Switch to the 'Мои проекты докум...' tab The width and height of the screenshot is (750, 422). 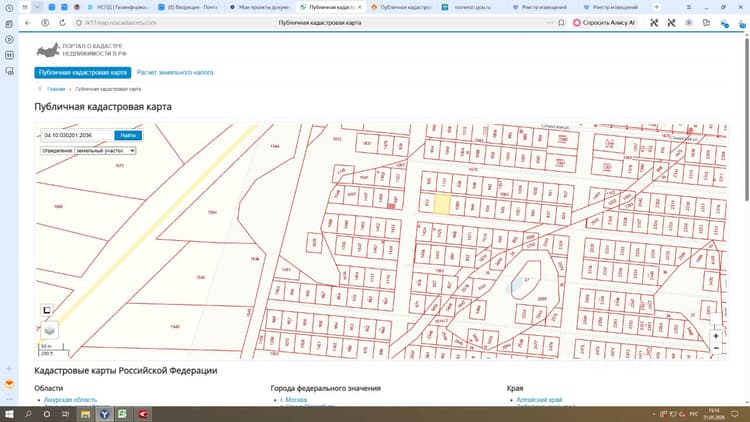tap(260, 7)
